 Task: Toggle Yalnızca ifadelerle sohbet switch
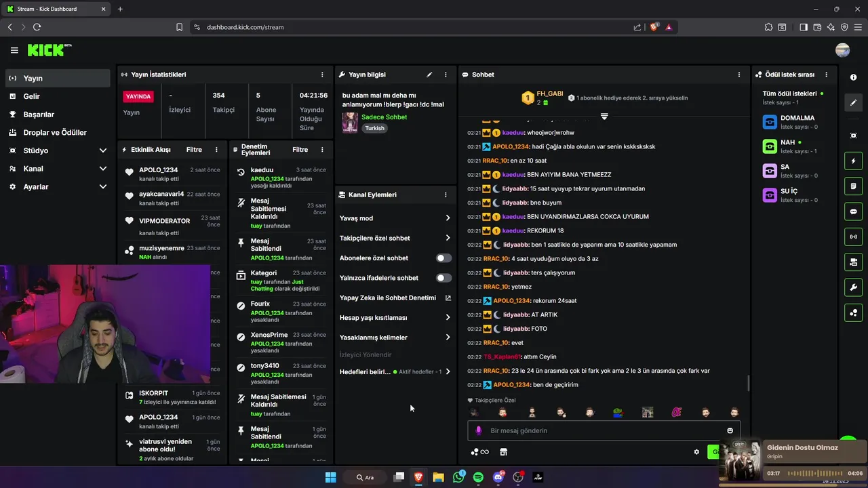pyautogui.click(x=443, y=278)
